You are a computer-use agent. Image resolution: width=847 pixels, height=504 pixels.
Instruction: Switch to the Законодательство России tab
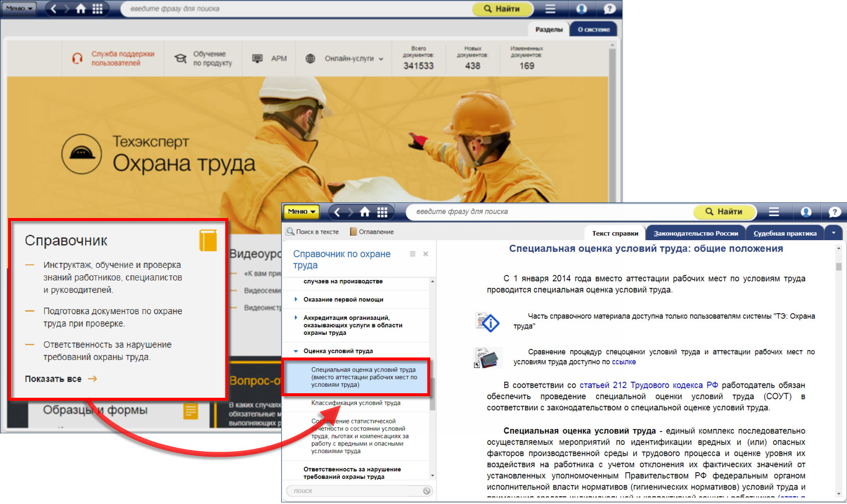tap(695, 233)
